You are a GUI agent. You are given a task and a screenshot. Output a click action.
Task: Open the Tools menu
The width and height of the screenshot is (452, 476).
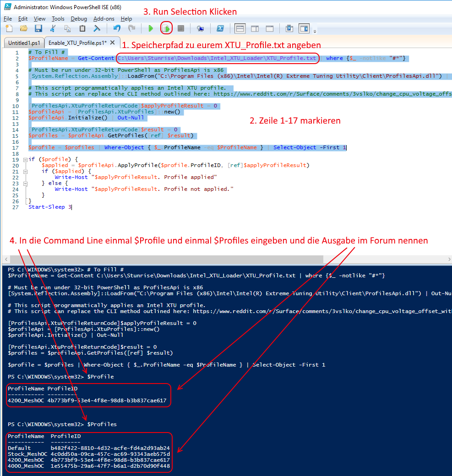click(x=58, y=19)
